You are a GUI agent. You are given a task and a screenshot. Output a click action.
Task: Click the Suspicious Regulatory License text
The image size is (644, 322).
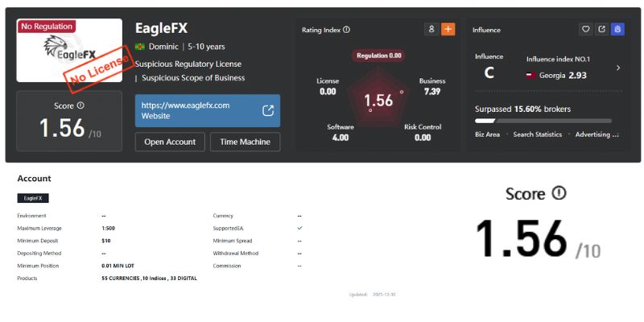coord(188,64)
